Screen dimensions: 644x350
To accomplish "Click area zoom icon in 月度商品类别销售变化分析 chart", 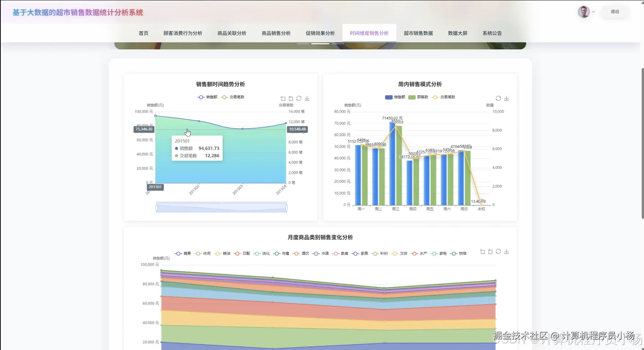I will (482, 252).
